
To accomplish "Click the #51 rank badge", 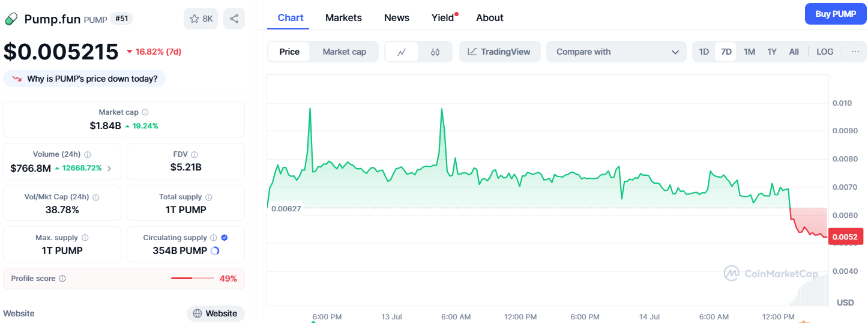I will click(122, 19).
